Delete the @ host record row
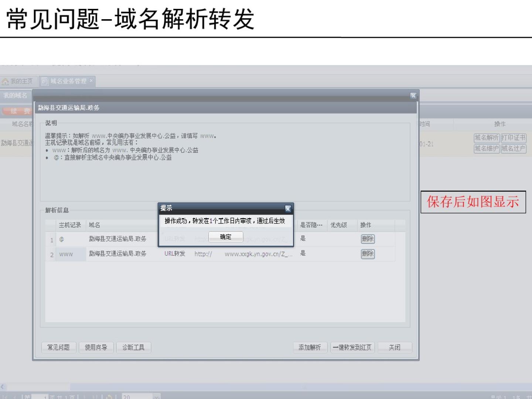Viewport: 532px width, 399px height. click(368, 239)
